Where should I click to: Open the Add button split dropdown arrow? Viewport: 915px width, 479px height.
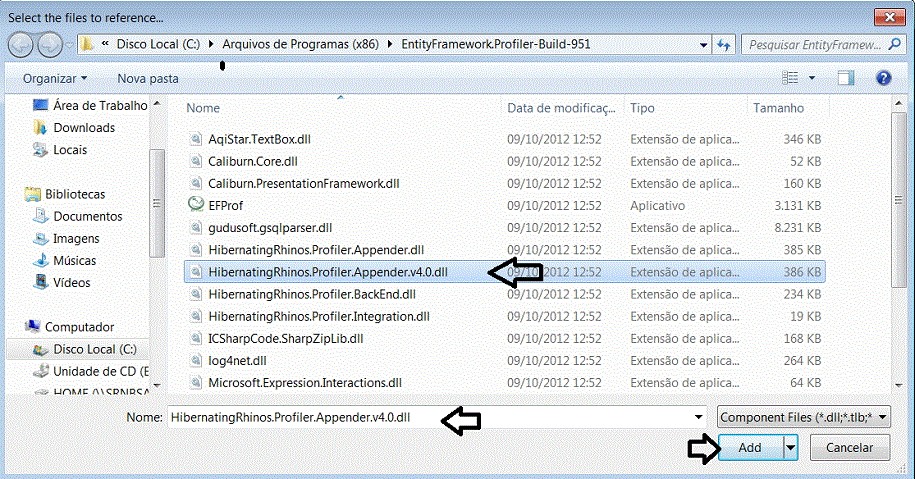tap(790, 447)
